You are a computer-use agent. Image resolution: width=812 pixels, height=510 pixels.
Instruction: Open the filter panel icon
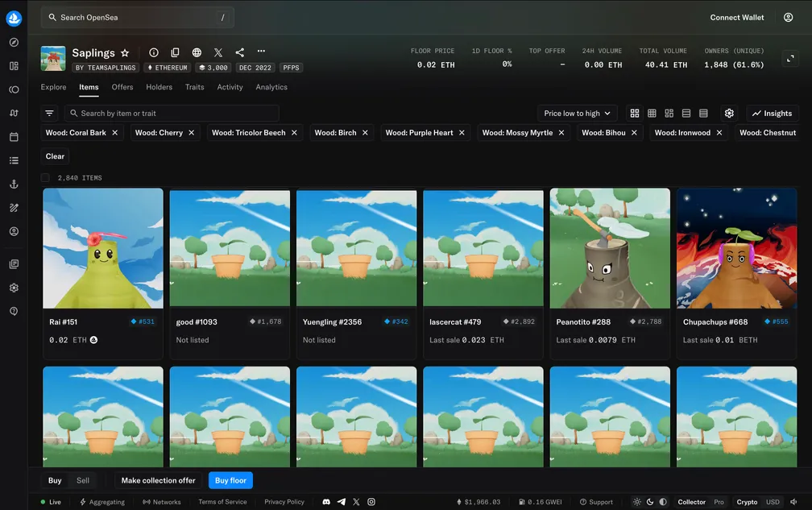coord(50,114)
